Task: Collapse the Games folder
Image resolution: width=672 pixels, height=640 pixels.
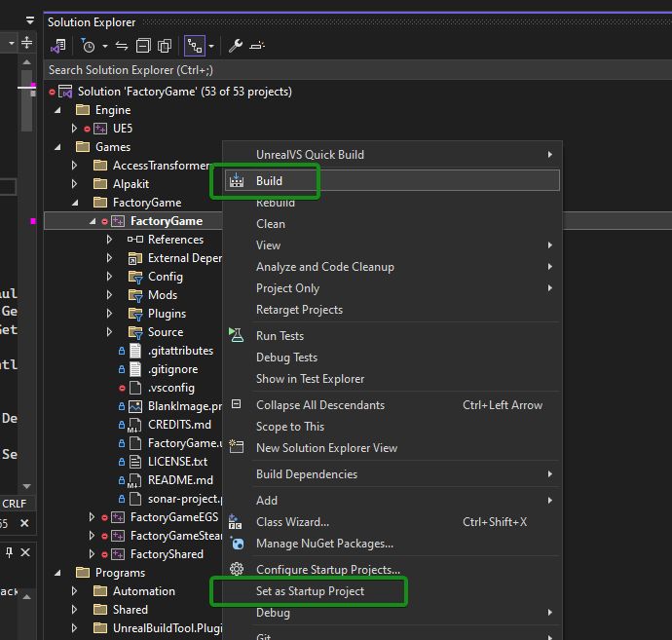Action: pos(57,147)
